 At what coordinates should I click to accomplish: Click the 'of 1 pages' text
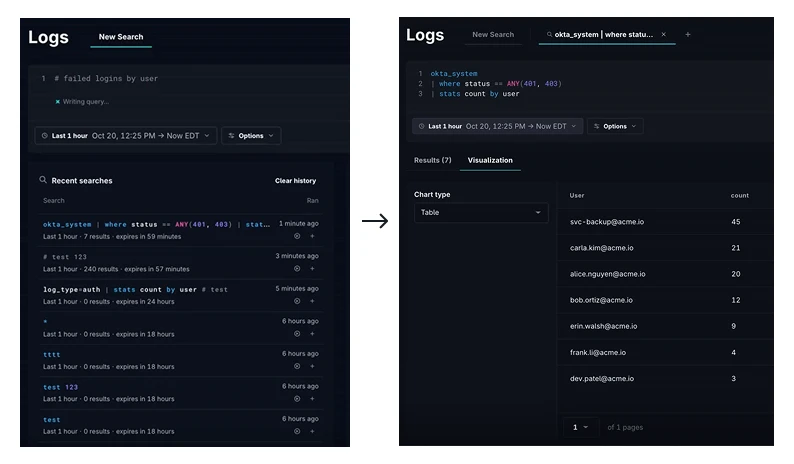click(625, 428)
